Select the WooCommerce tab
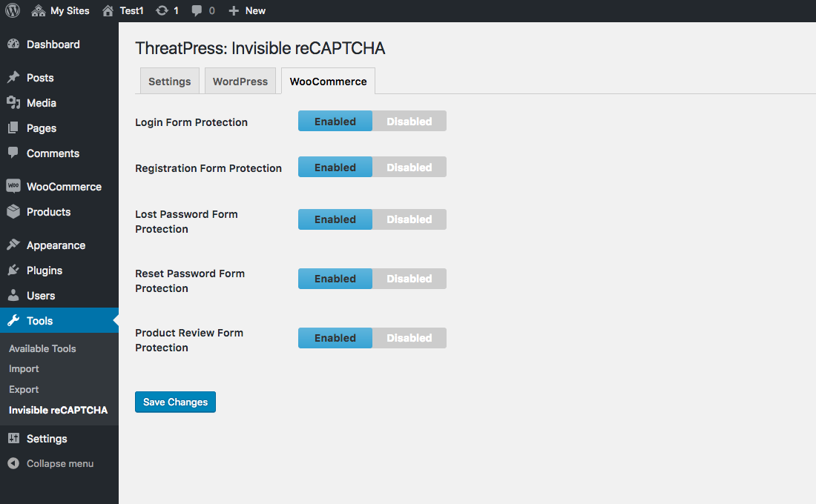Screen dimensions: 816x504 (x=328, y=81)
